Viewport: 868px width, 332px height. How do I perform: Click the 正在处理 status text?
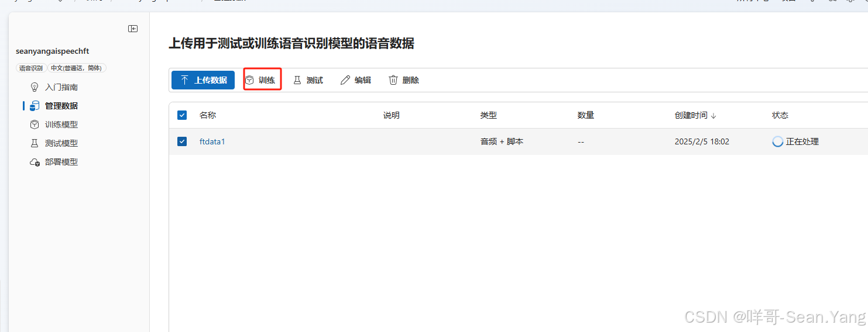[802, 141]
